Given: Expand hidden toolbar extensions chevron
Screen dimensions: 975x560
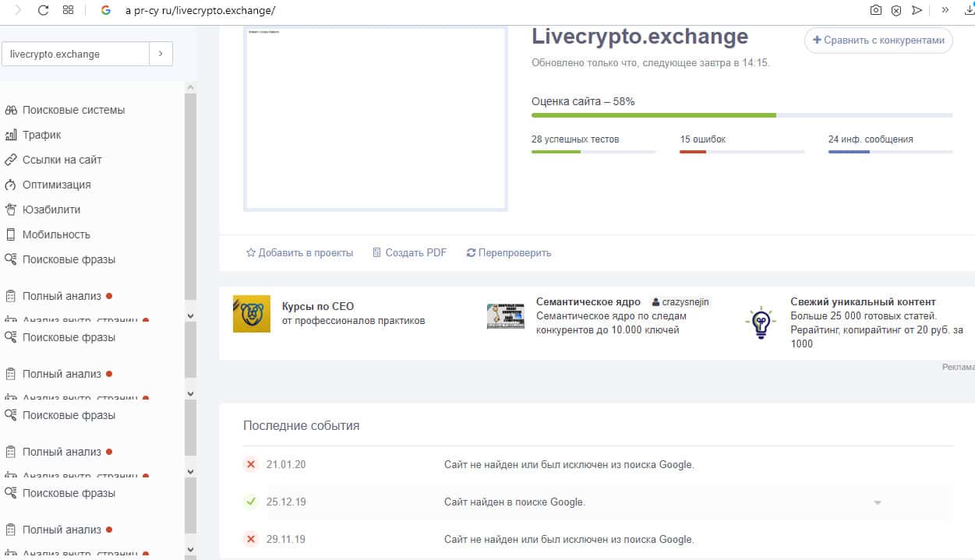Looking at the screenshot, I should (x=945, y=10).
